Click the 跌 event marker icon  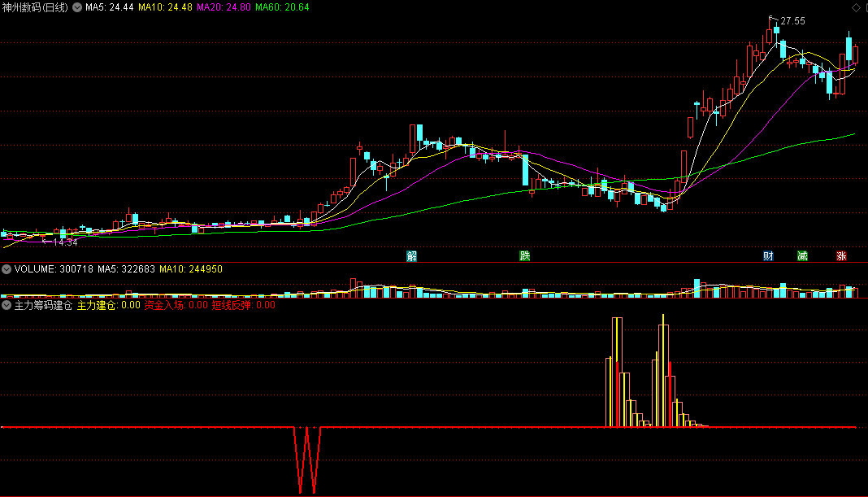point(525,256)
